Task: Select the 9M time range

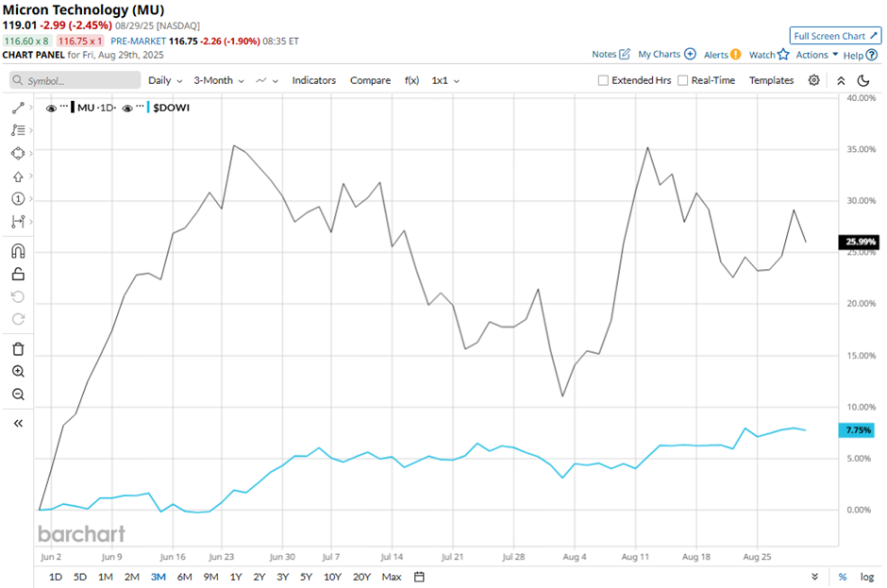Action: pos(210,577)
